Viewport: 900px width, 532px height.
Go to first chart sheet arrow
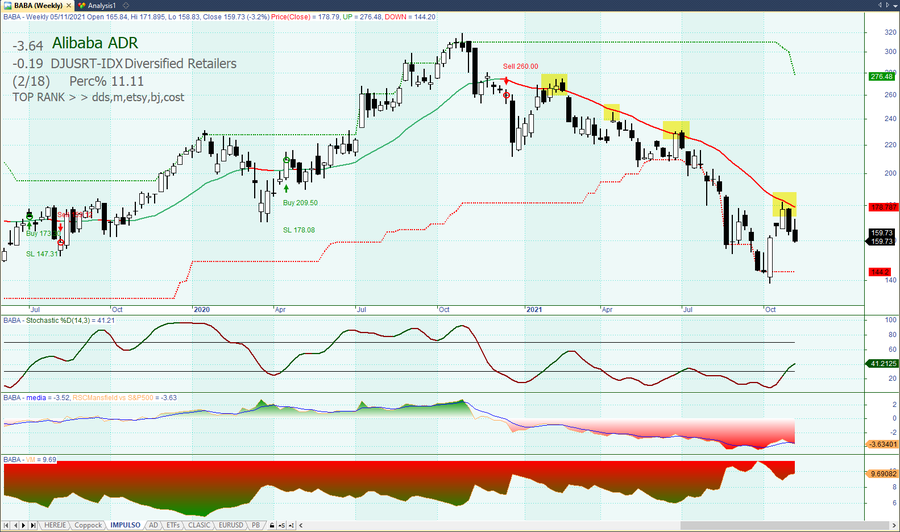(x=6, y=525)
